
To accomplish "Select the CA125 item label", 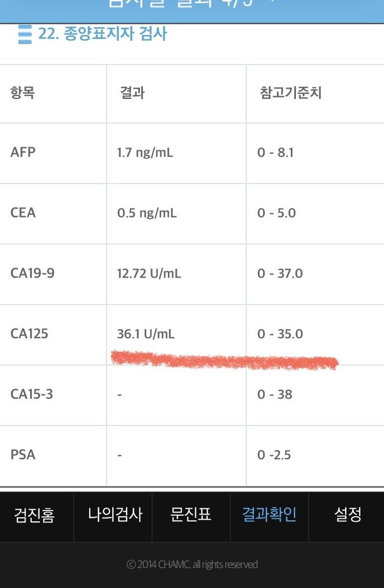I will (x=29, y=334).
